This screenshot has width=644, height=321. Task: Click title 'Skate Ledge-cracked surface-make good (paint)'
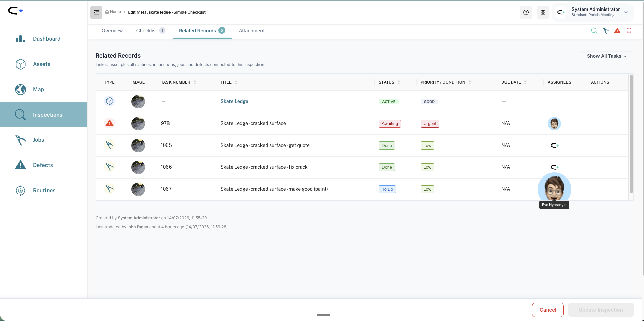tap(274, 189)
